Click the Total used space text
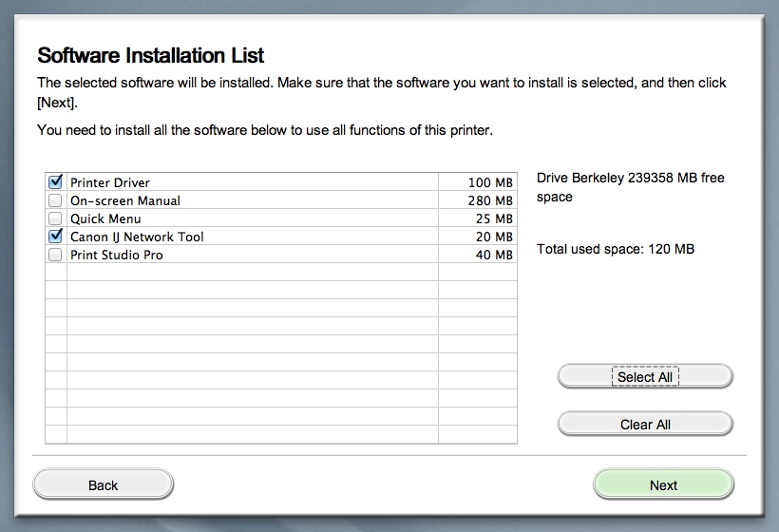Viewport: 779px width, 532px height. coord(615,249)
